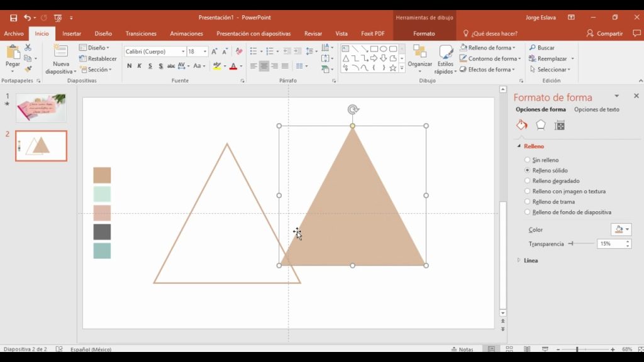Image resolution: width=644 pixels, height=362 pixels.
Task: Click the Effects pentagon icon in the panel
Action: 541,124
